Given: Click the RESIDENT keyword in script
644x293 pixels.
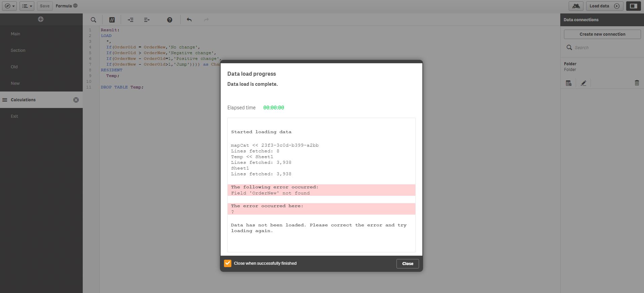Looking at the screenshot, I should point(112,70).
